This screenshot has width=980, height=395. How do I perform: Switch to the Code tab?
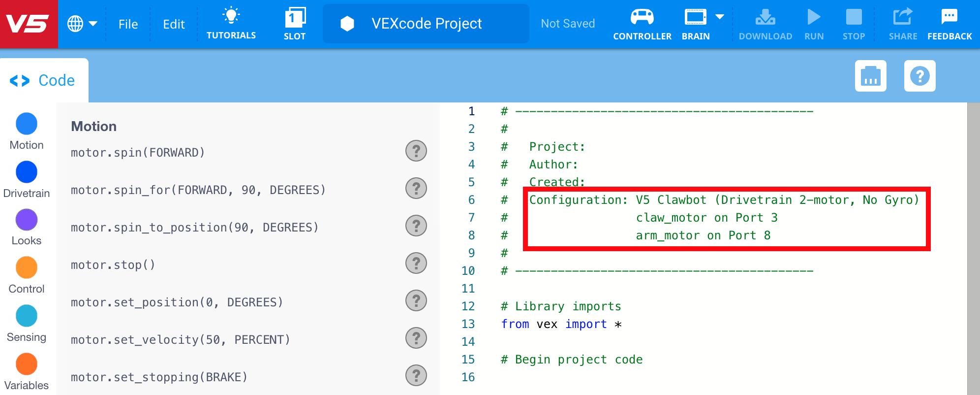click(43, 80)
